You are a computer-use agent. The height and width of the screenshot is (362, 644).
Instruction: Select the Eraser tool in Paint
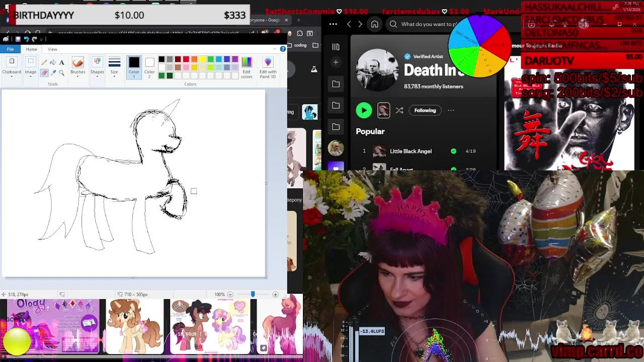(x=44, y=73)
